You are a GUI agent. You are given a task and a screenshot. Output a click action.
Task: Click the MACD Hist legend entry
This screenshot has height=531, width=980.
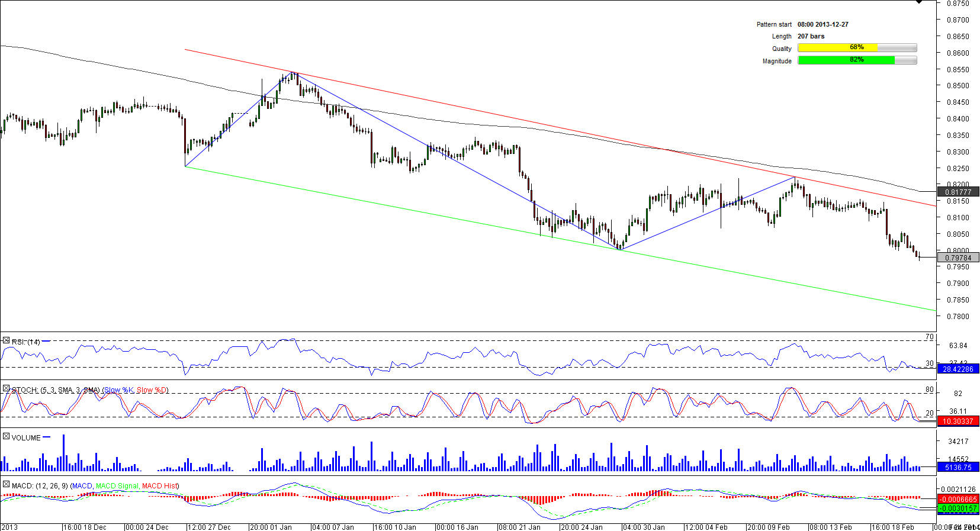click(x=159, y=486)
